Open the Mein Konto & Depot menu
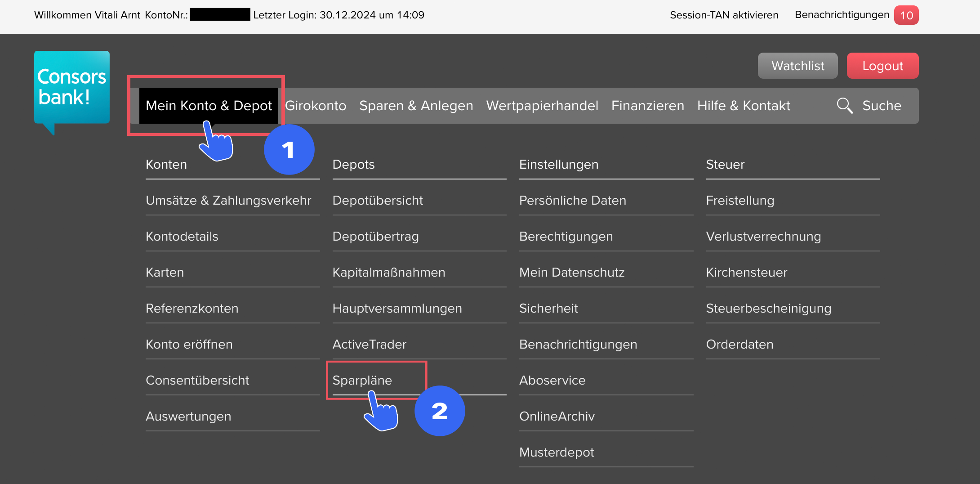Screen dimensions: 980x484 tap(209, 106)
